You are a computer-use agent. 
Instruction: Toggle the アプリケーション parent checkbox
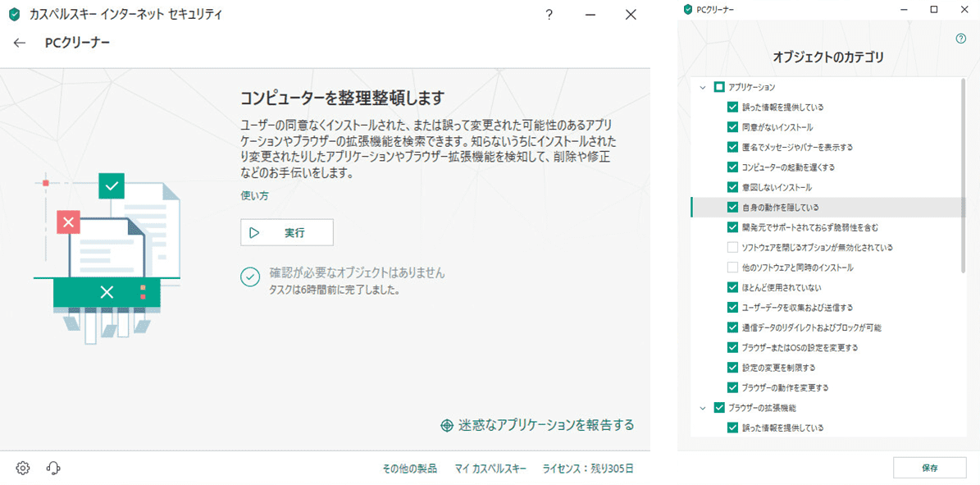(718, 87)
